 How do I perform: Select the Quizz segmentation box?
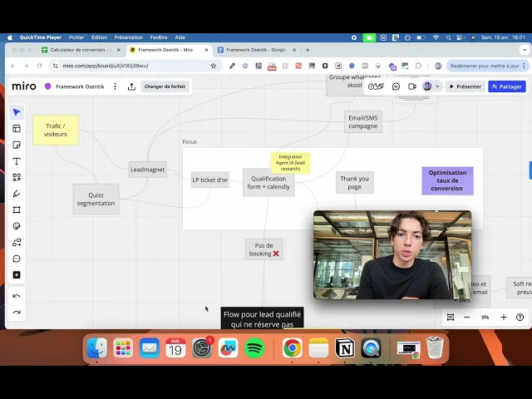click(96, 199)
